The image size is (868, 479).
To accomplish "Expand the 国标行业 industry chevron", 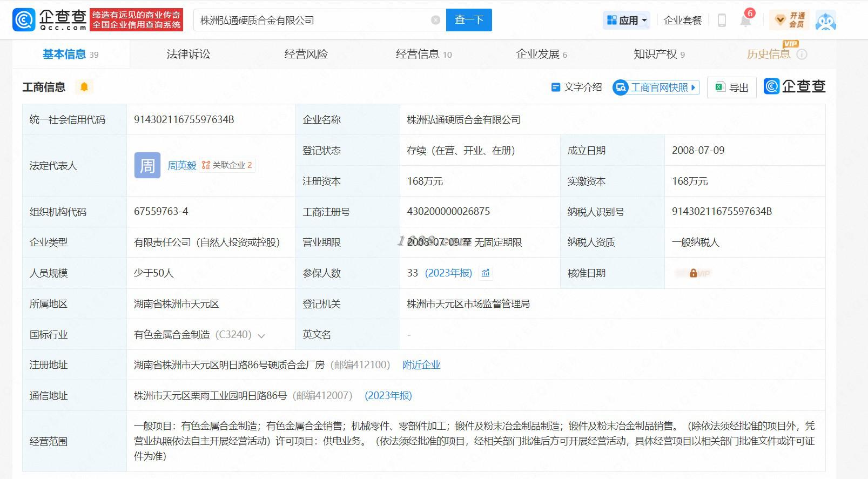I will 261,335.
